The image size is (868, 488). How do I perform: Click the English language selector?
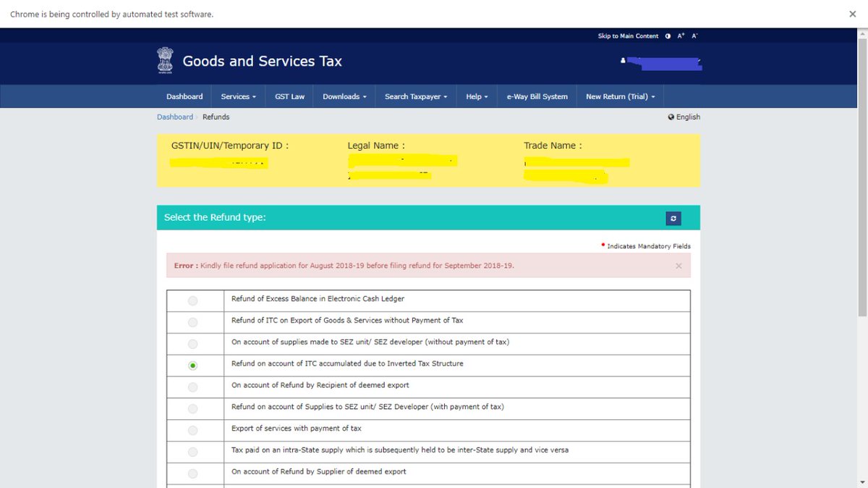[688, 117]
